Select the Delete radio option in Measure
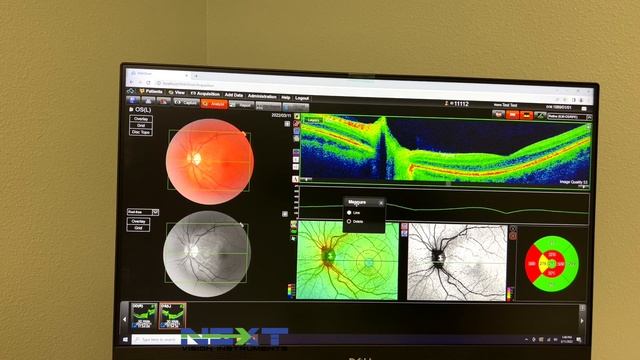 point(349,221)
